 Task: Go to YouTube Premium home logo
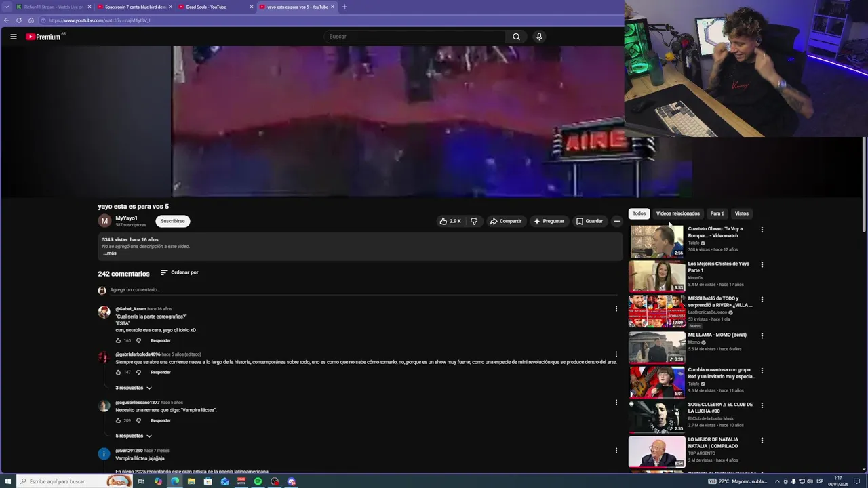point(45,37)
